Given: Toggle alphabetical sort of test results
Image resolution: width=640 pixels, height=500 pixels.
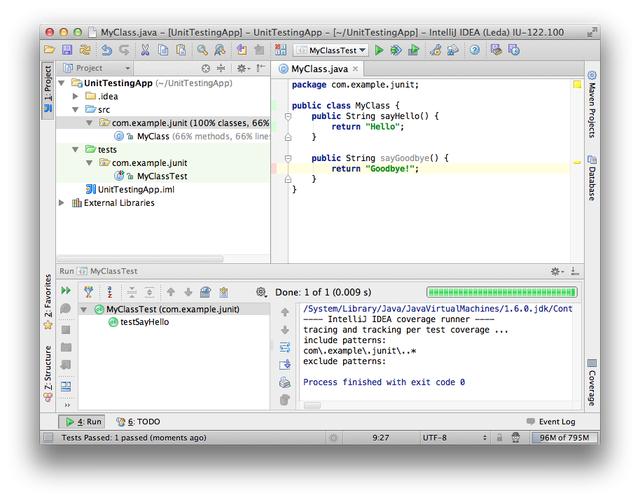Looking at the screenshot, I should (109, 292).
